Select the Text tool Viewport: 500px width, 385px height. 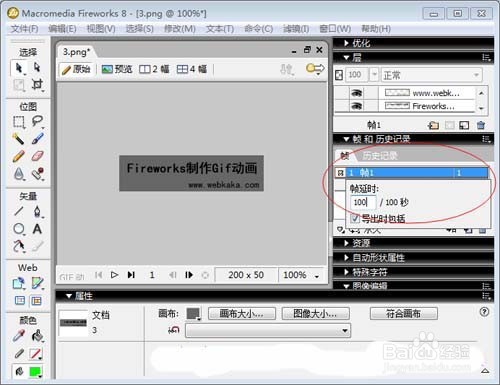[x=37, y=229]
